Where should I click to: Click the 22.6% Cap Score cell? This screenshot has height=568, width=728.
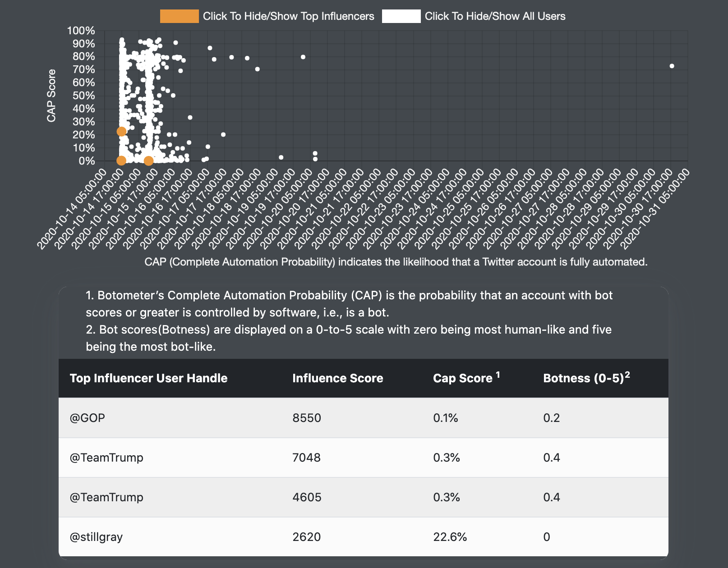[450, 537]
